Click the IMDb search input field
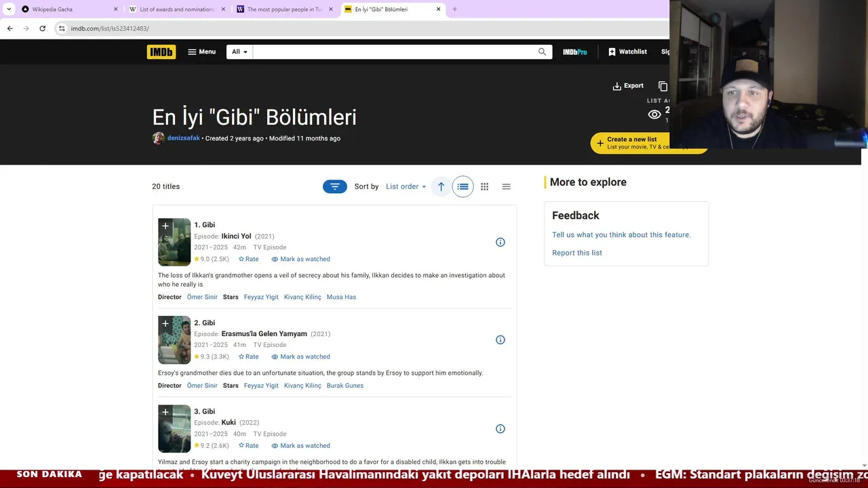Viewport: 868px width, 488px height. [x=393, y=52]
